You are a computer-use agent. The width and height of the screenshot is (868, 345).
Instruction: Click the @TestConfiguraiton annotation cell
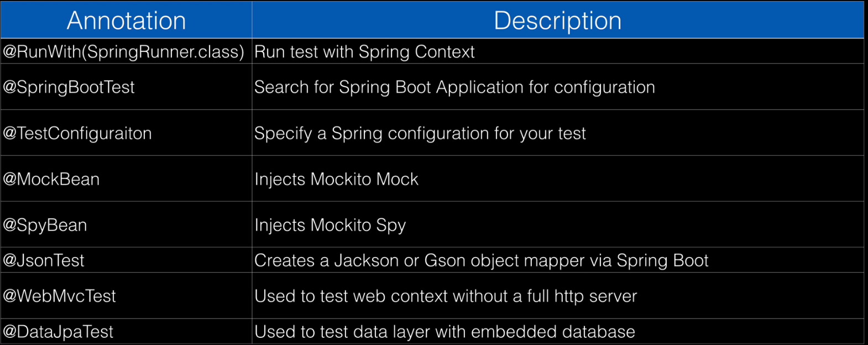pyautogui.click(x=77, y=133)
